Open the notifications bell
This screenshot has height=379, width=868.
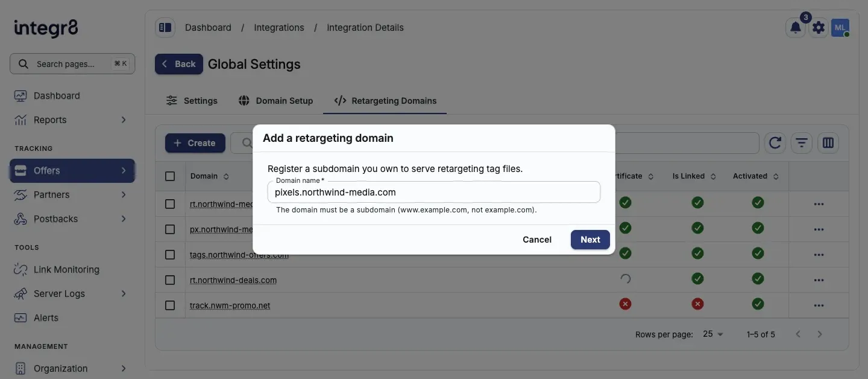(x=796, y=27)
